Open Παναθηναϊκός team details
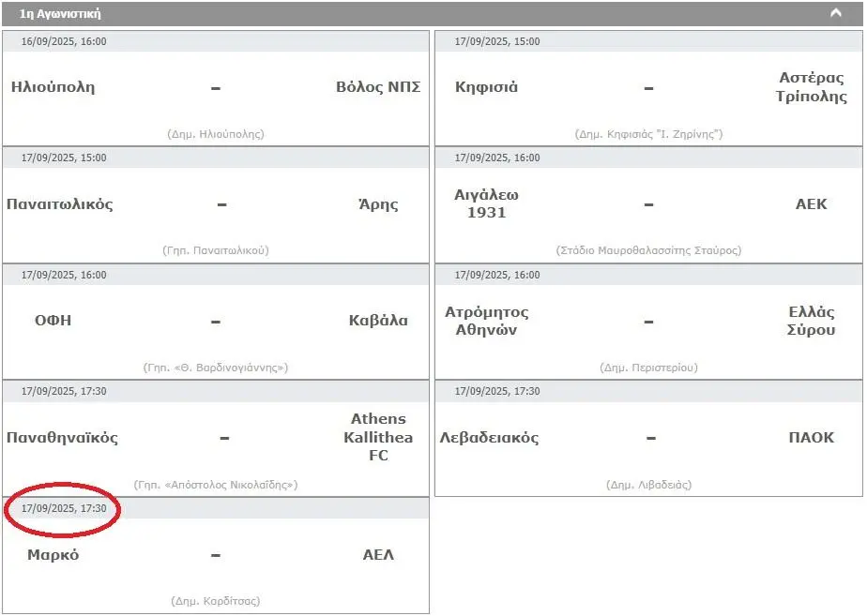867x616 pixels. point(62,438)
